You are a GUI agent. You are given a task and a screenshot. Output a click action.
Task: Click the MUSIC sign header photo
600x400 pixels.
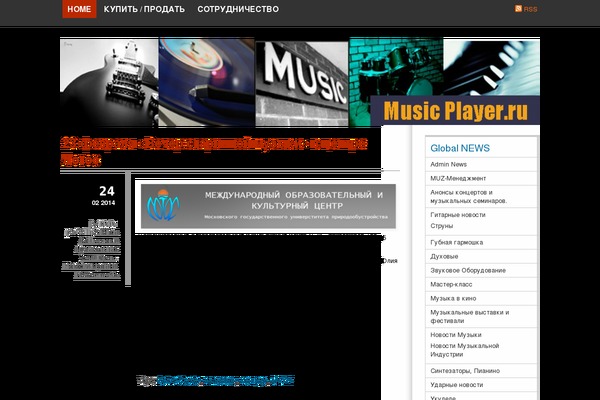(x=302, y=83)
